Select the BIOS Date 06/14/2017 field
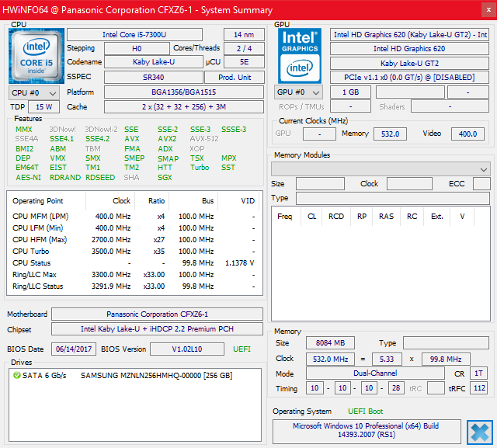 (x=74, y=349)
